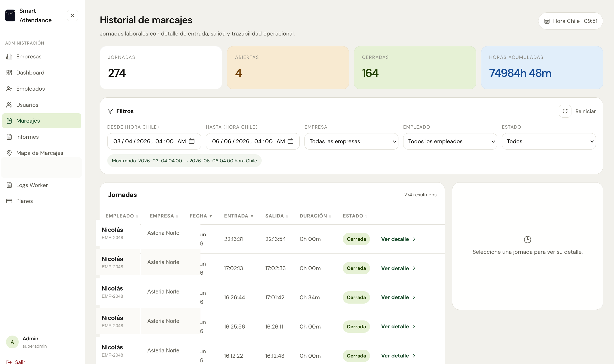This screenshot has width=614, height=364.
Task: Click duration 0h 34m cell
Action: click(310, 297)
